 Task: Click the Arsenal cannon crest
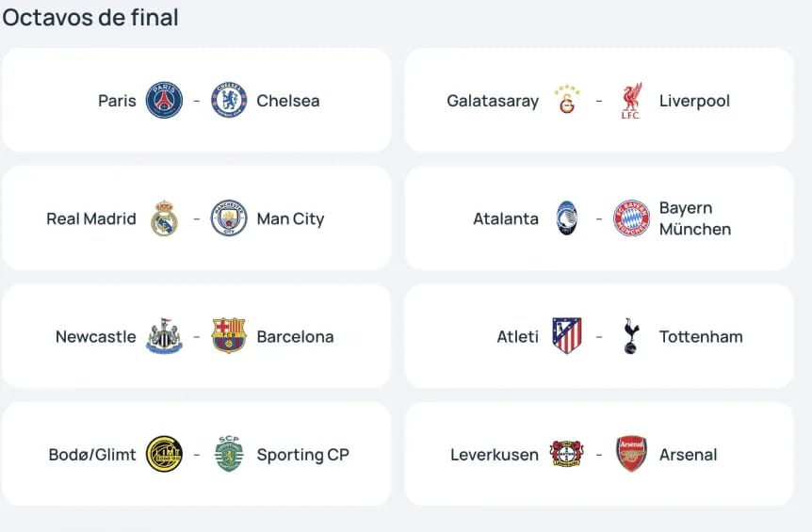631,454
